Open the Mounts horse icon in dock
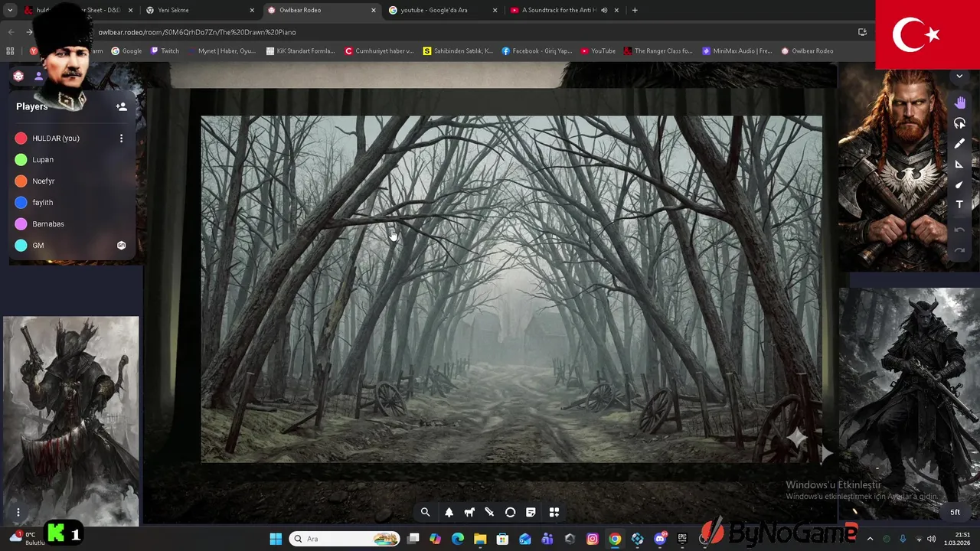The width and height of the screenshot is (980, 551). click(469, 513)
